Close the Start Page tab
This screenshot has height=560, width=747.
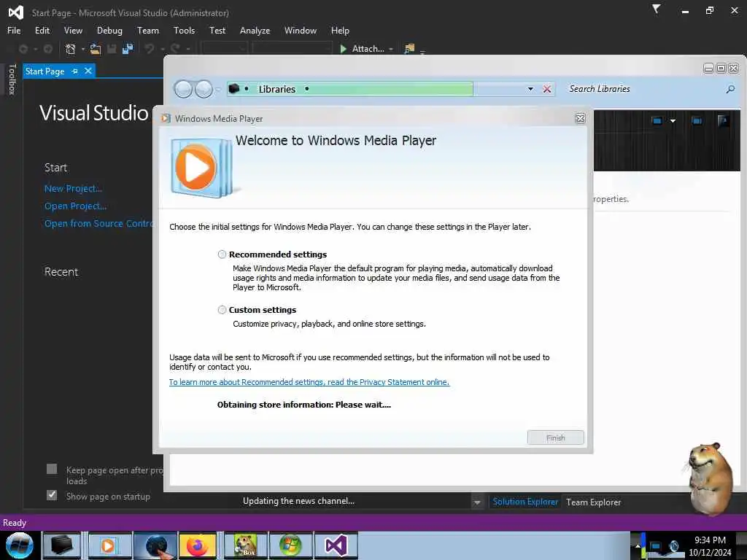(x=88, y=71)
